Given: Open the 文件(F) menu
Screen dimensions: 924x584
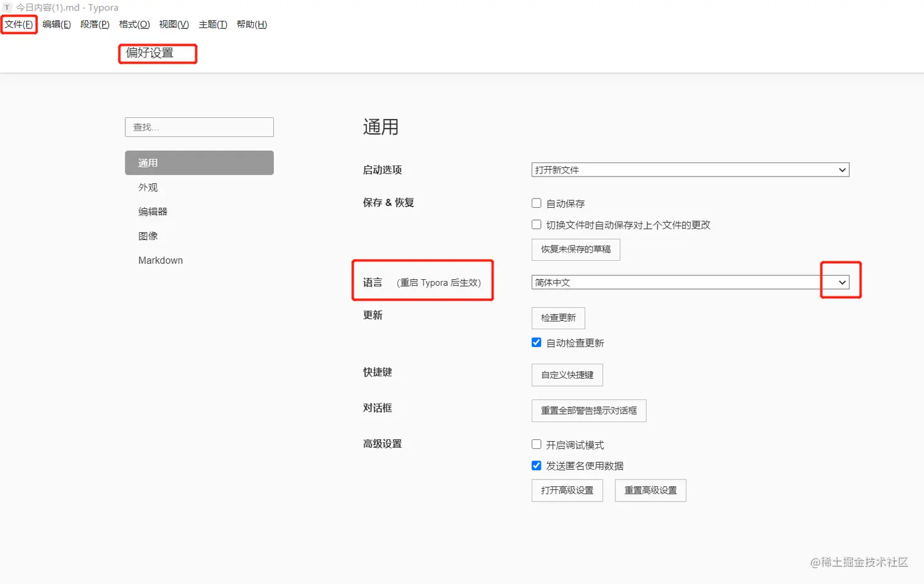Looking at the screenshot, I should point(19,24).
